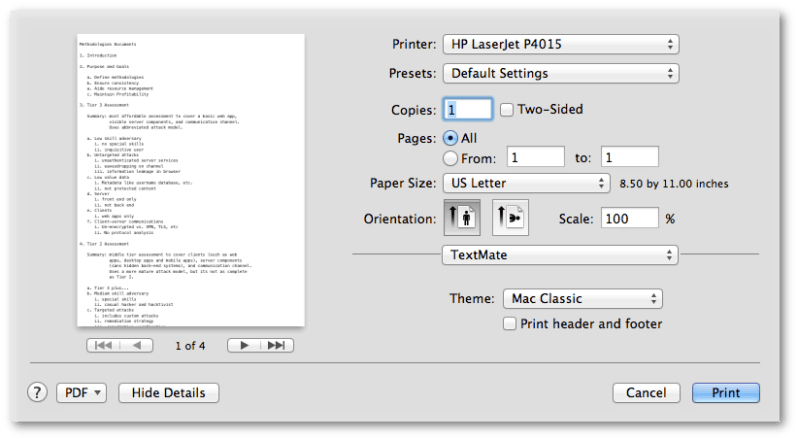Image resolution: width=798 pixels, height=440 pixels.
Task: Open the PDF menu button
Action: click(81, 393)
